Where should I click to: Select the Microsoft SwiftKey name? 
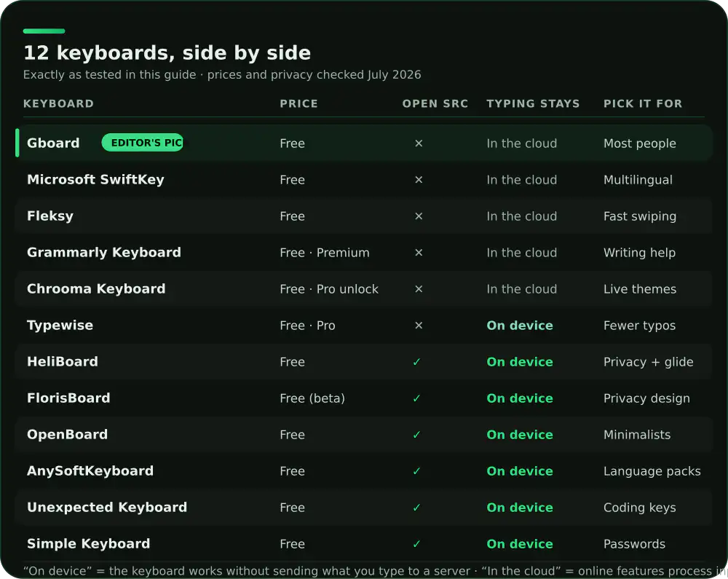coord(95,180)
